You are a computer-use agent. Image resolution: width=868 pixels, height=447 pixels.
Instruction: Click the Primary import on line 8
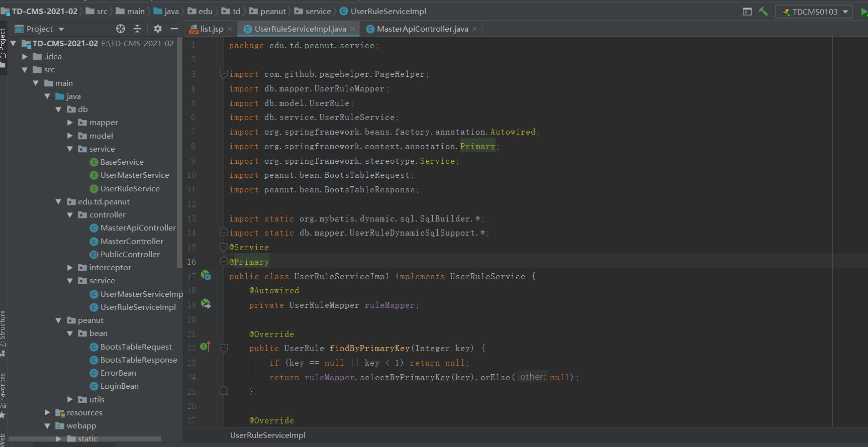[477, 146]
